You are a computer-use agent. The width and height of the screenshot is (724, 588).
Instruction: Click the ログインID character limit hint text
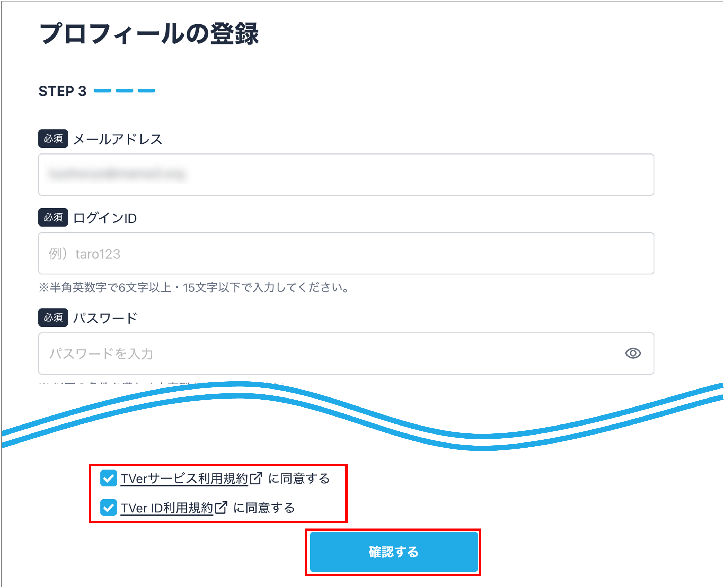coord(194,287)
